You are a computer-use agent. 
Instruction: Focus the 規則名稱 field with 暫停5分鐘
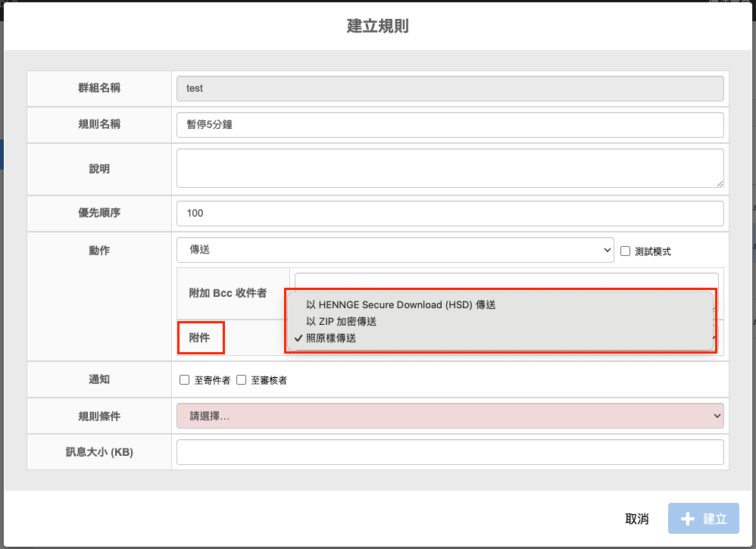[450, 125]
